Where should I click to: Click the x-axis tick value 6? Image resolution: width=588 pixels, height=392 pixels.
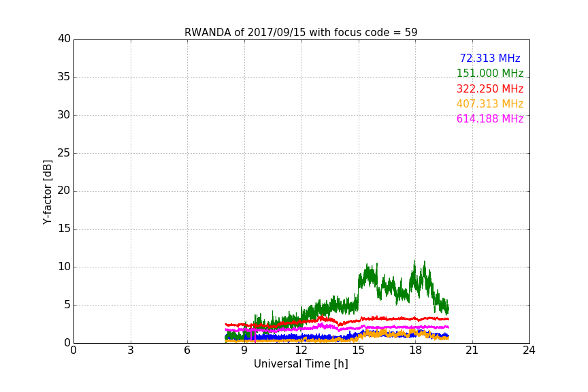pyautogui.click(x=187, y=350)
